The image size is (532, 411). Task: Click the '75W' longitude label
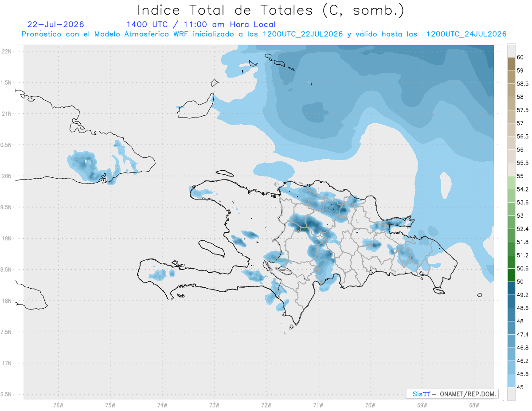[110, 405]
